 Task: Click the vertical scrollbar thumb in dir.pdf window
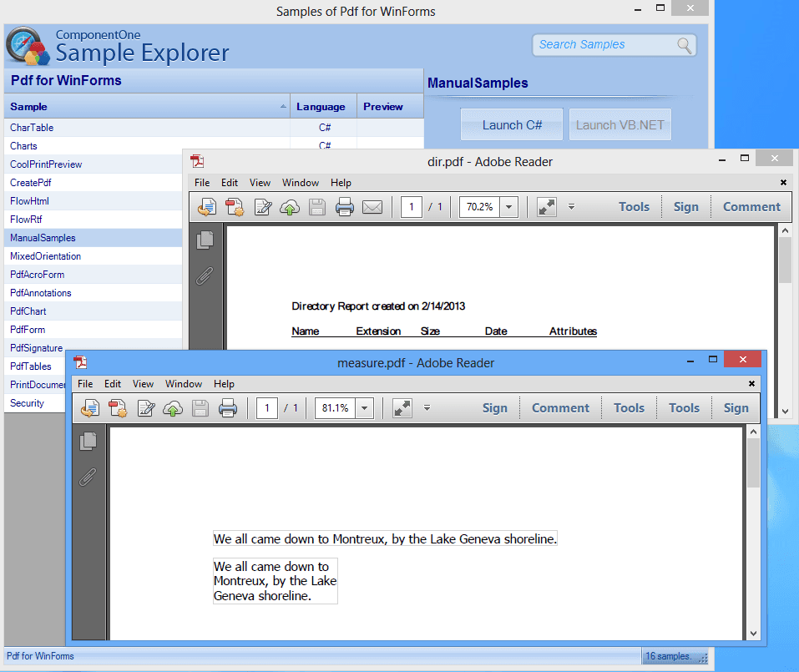tap(785, 260)
